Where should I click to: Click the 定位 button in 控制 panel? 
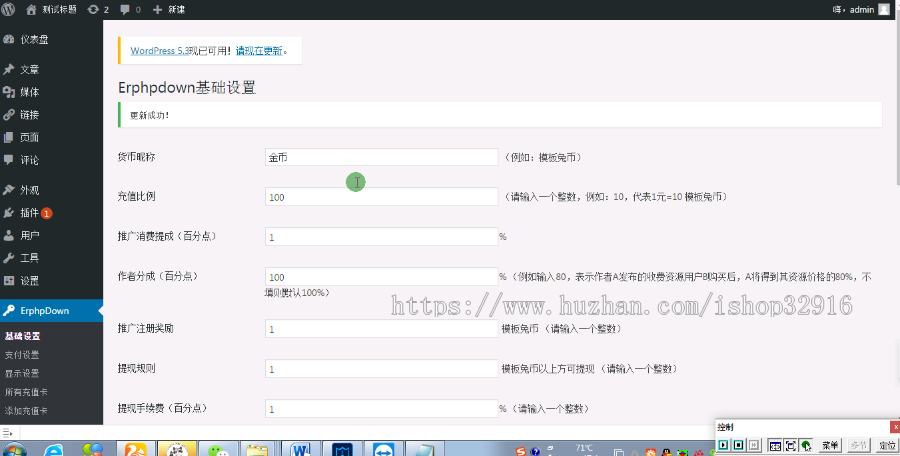coord(887,445)
